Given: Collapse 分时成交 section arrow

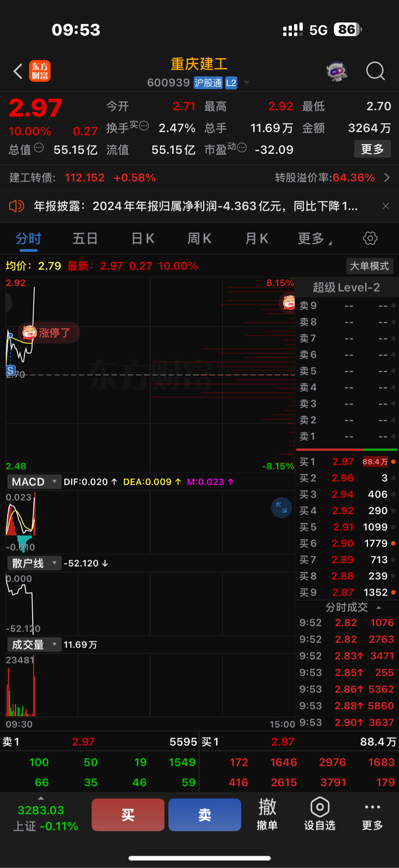Looking at the screenshot, I should [379, 607].
